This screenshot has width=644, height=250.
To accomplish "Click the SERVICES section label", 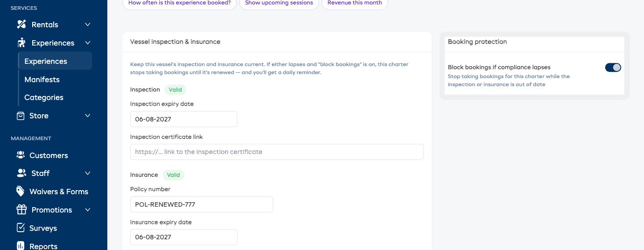I will tap(24, 8).
